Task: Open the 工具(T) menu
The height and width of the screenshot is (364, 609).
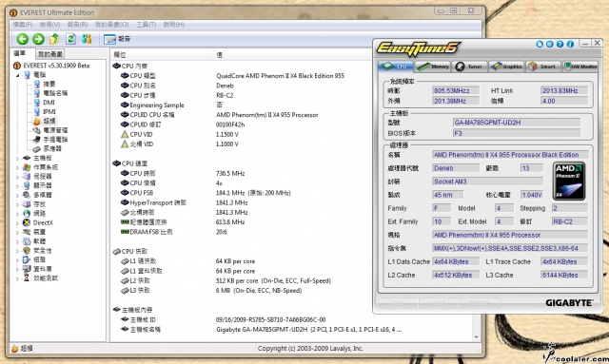Action: [146, 25]
